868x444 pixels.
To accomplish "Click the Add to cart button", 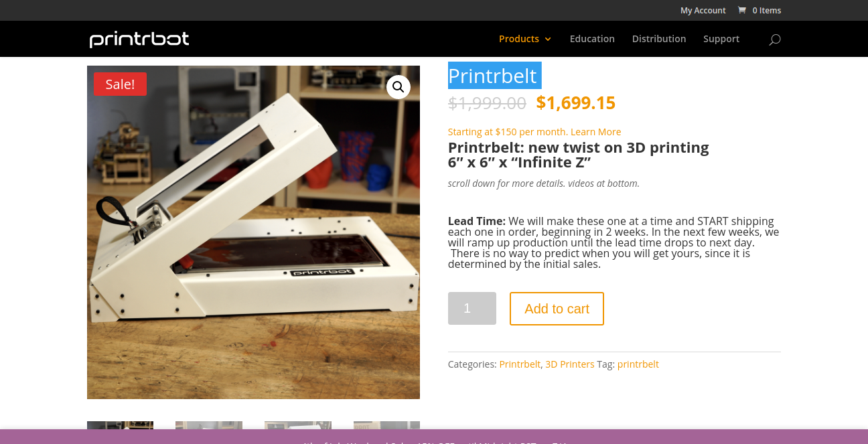I will click(557, 309).
